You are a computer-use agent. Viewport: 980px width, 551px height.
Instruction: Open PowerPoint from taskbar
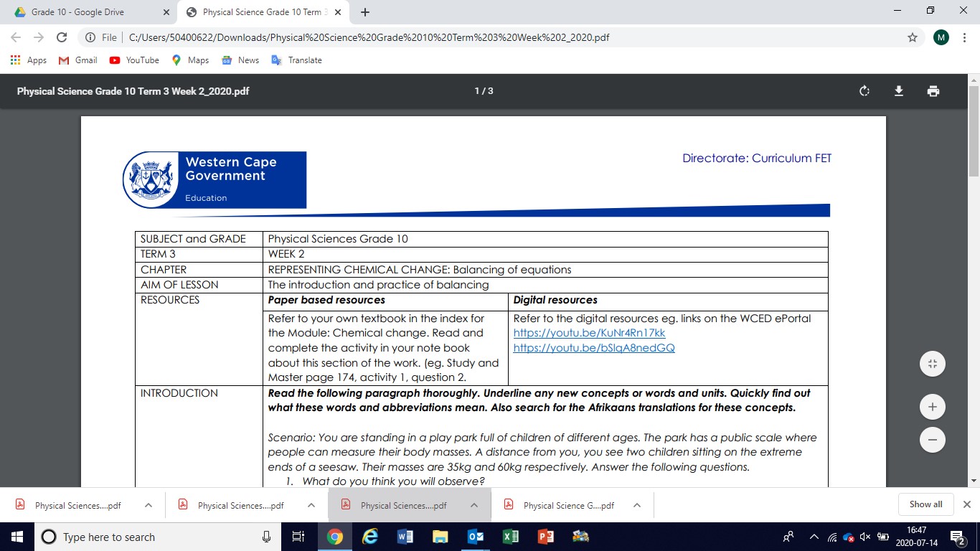coord(545,537)
